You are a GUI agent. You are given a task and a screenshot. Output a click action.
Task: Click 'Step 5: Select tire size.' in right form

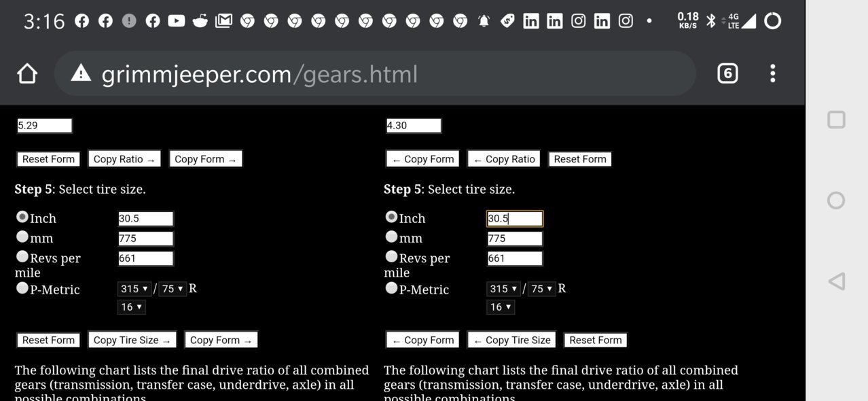[x=449, y=189]
